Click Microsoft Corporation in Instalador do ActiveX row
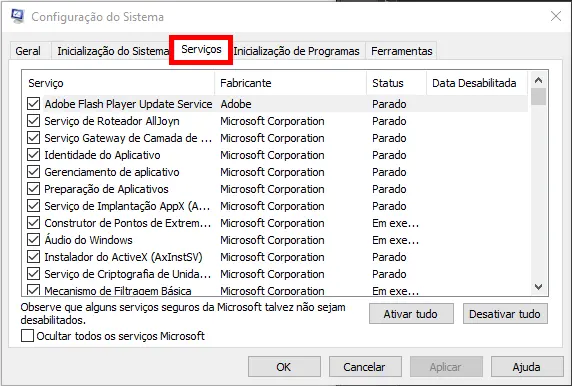Image resolution: width=572 pixels, height=386 pixels. (x=272, y=257)
